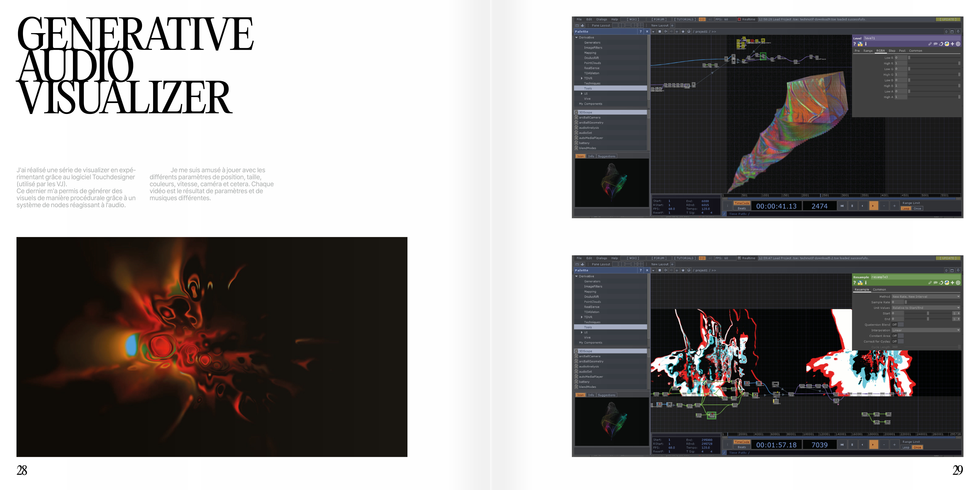Image resolution: width=980 pixels, height=490 pixels.
Task: Select Loop range limit in the top screenshot
Action: point(906,209)
